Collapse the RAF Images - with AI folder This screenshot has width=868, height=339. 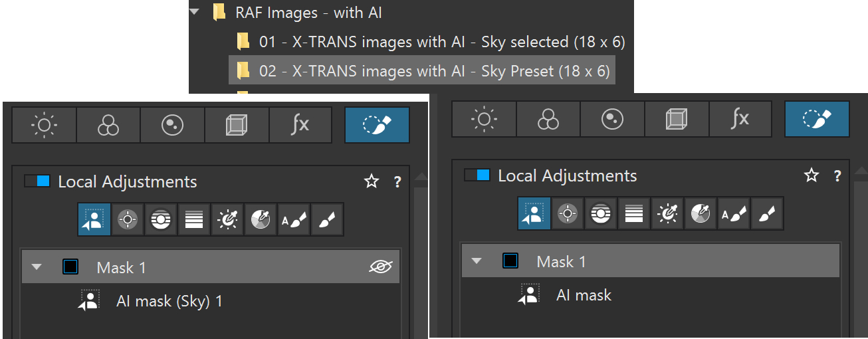(x=195, y=13)
